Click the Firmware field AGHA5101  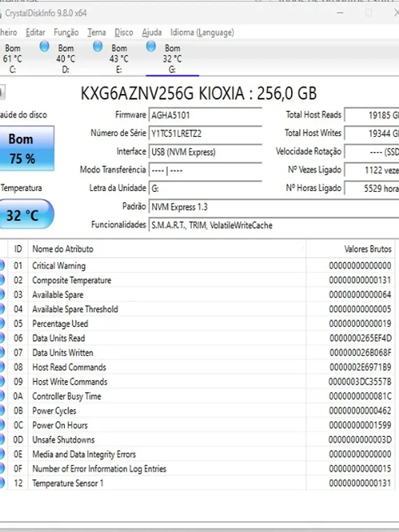click(x=205, y=115)
